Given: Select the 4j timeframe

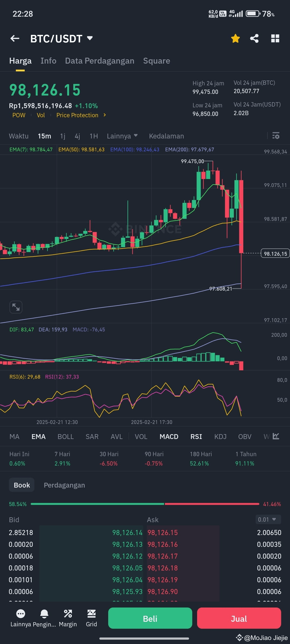Looking at the screenshot, I should click(77, 136).
